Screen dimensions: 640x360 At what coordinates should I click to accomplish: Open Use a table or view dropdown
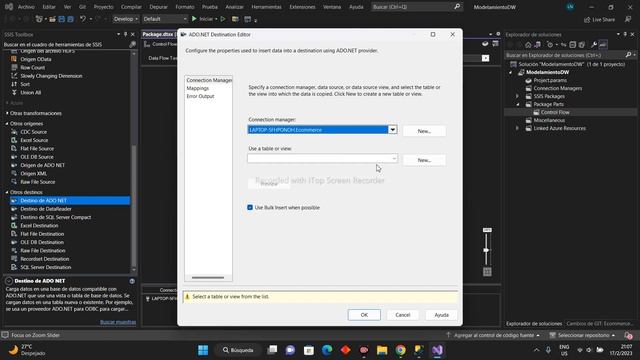pos(394,158)
